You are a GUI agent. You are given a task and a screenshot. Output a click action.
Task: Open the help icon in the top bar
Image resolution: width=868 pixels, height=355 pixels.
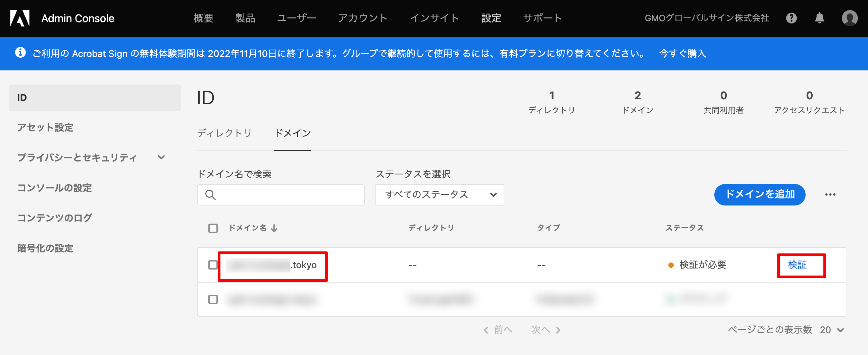pos(792,18)
